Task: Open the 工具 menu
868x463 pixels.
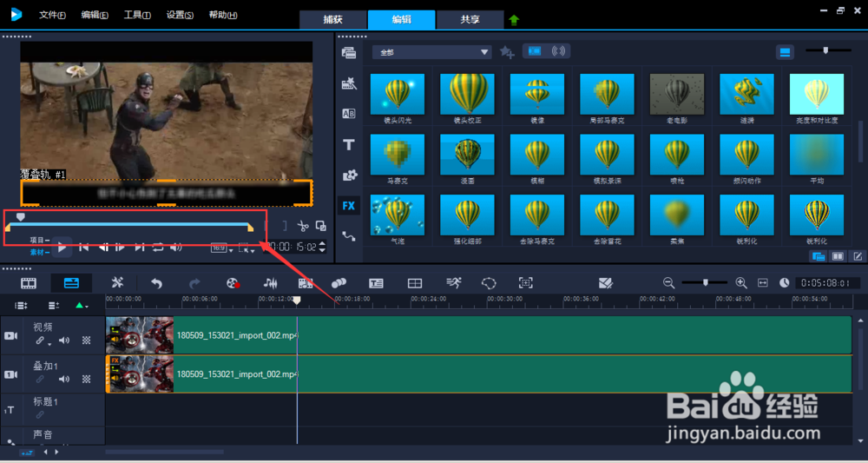Action: (137, 15)
